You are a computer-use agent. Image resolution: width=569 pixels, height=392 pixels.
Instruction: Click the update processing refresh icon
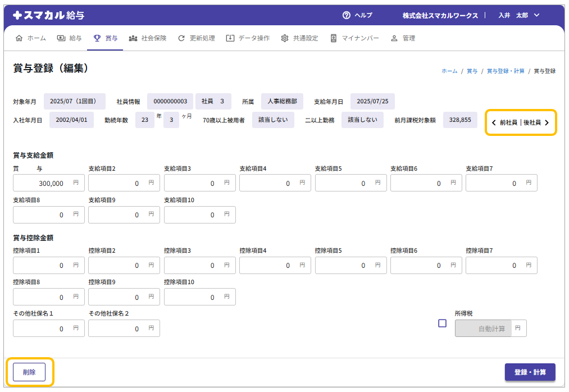[181, 38]
